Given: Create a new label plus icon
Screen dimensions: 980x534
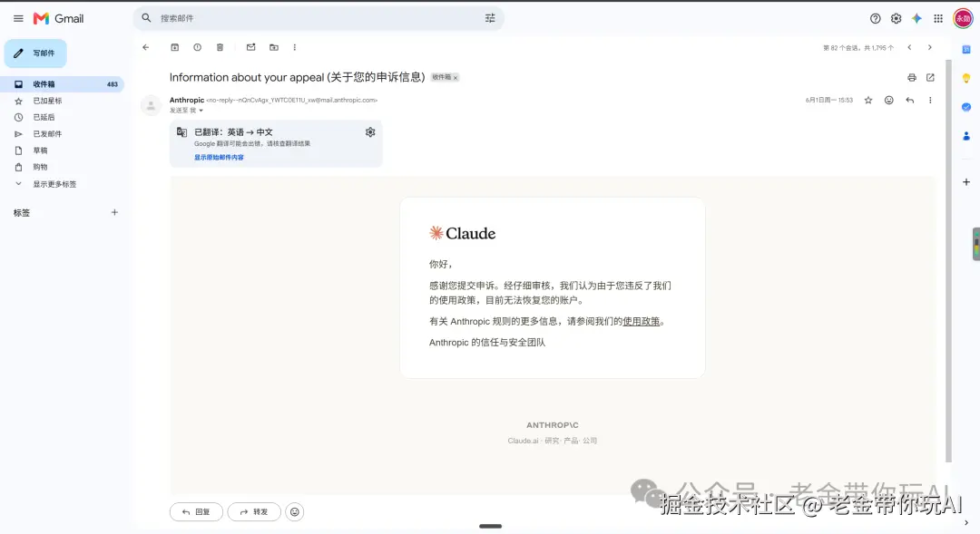Looking at the screenshot, I should tap(114, 212).
